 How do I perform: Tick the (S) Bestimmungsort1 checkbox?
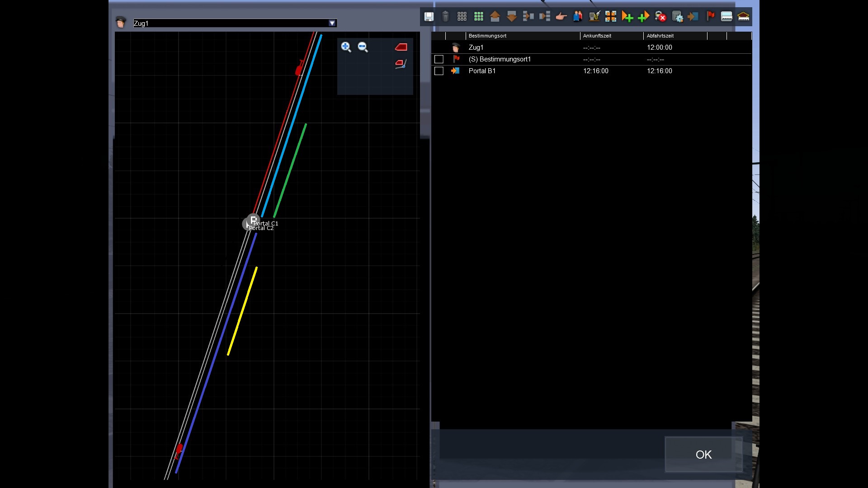click(439, 59)
